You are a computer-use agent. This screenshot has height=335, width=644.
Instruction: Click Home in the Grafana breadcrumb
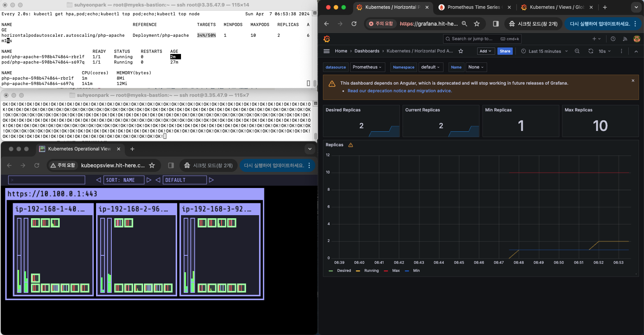[341, 51]
